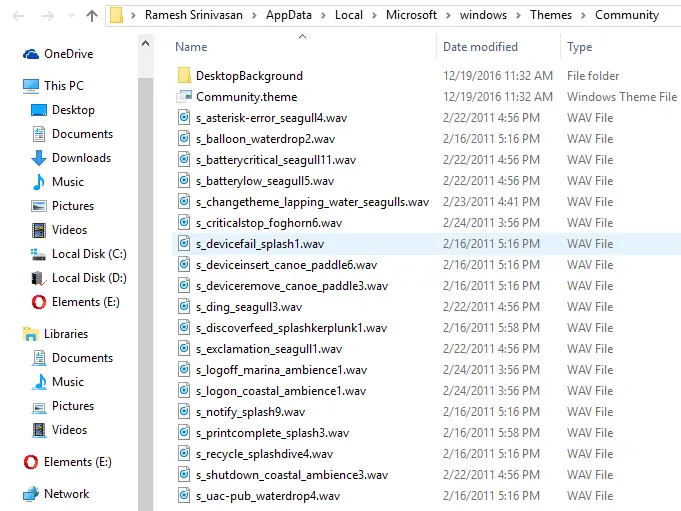Select Microsoft in the breadcrumb path

[x=411, y=15]
